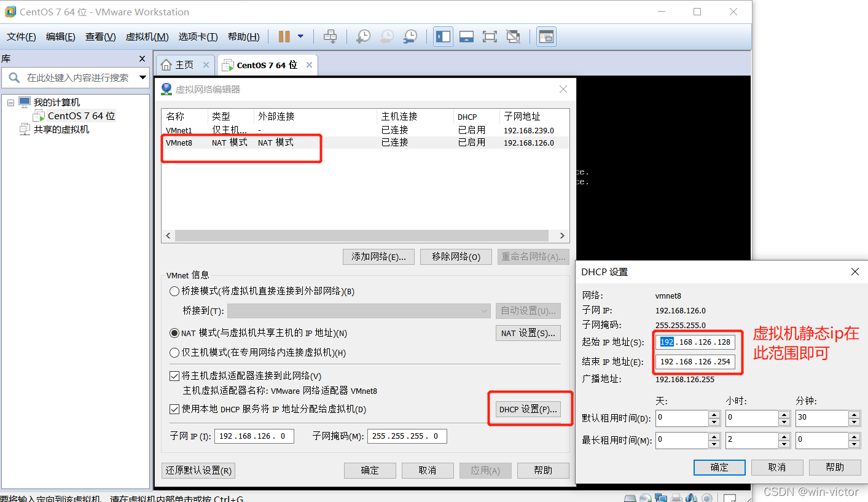Open the 查看(V) menu

[101, 37]
